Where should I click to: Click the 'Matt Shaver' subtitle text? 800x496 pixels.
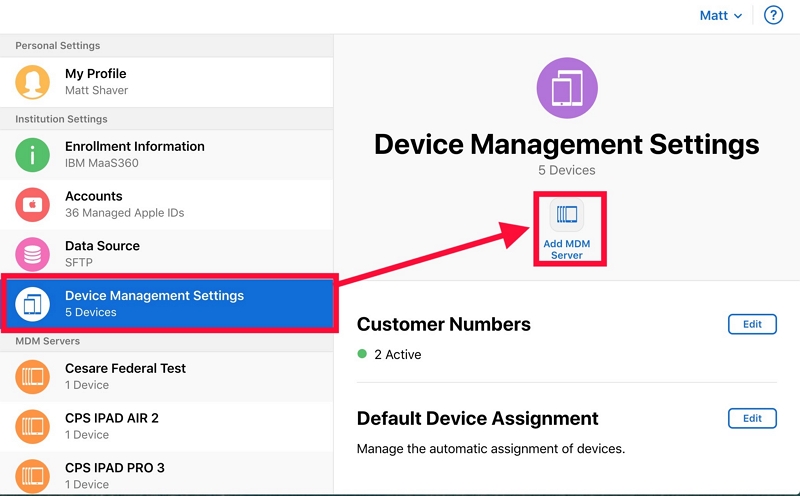click(96, 90)
